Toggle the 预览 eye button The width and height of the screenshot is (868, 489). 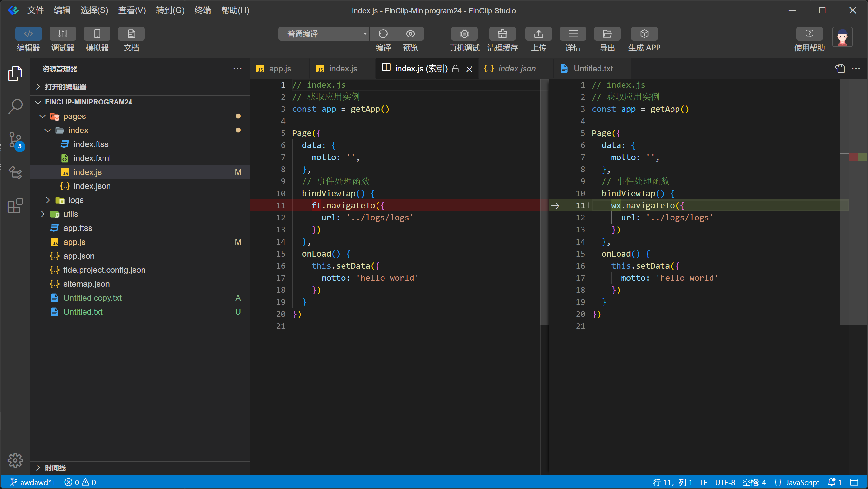pyautogui.click(x=410, y=34)
